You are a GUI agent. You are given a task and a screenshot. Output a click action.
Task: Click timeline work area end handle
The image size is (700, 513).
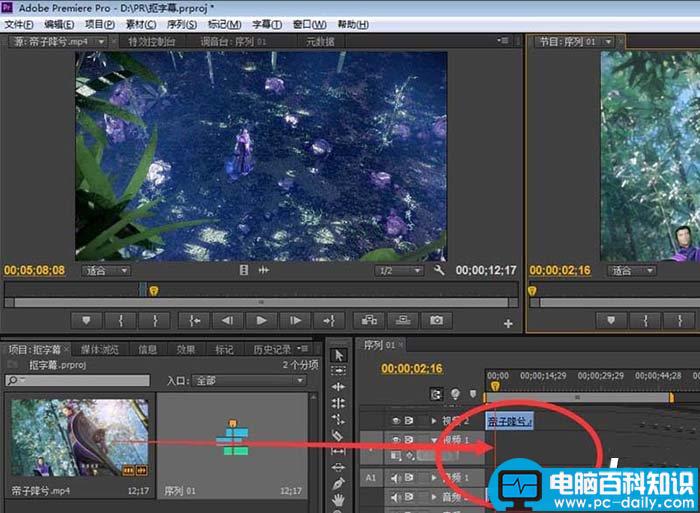click(671, 397)
